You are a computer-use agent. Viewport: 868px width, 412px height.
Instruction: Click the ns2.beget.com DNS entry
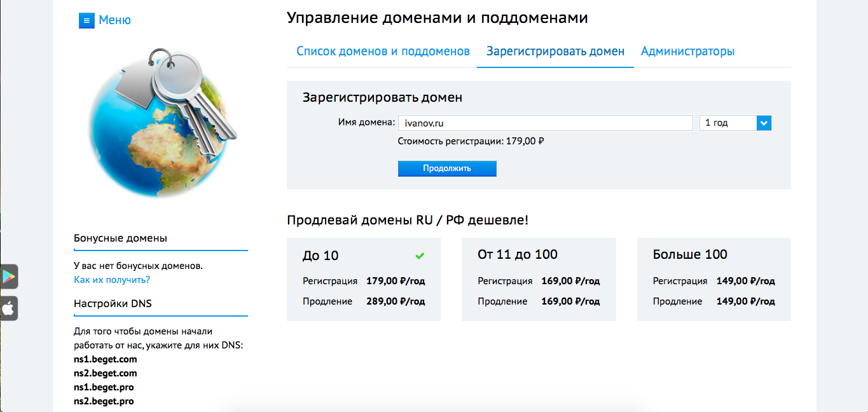pos(106,373)
